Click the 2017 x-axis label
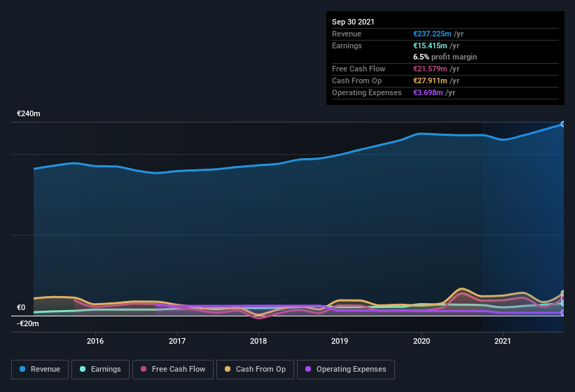Screen dimensions: 575x392 click(x=177, y=341)
